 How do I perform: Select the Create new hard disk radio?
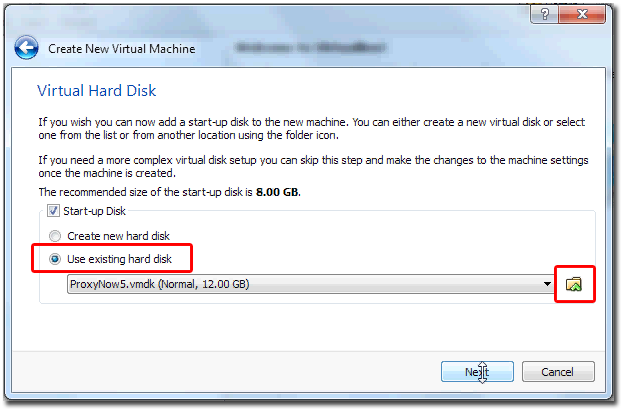[55, 236]
